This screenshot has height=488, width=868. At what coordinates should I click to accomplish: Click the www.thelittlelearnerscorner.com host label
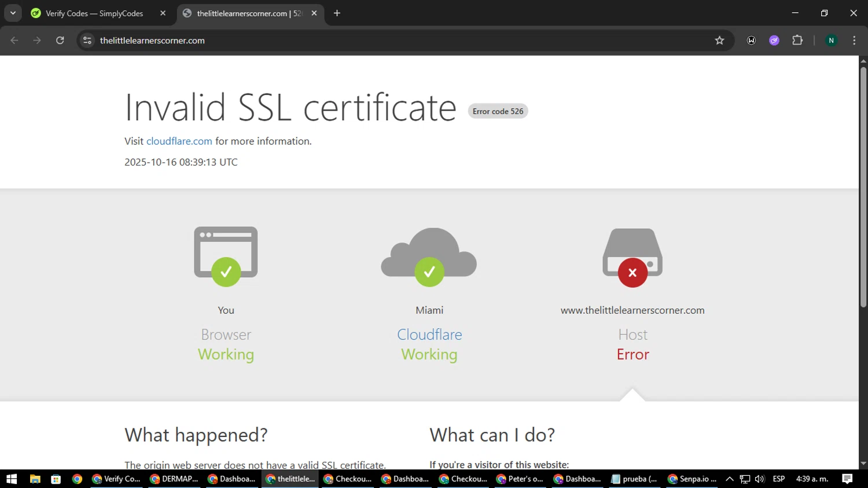pos(632,310)
